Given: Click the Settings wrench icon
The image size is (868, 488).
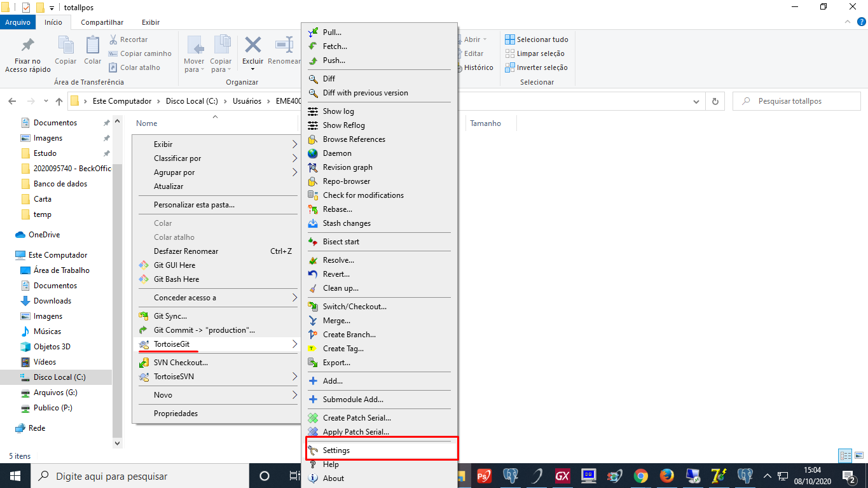Looking at the screenshot, I should click(x=312, y=450).
